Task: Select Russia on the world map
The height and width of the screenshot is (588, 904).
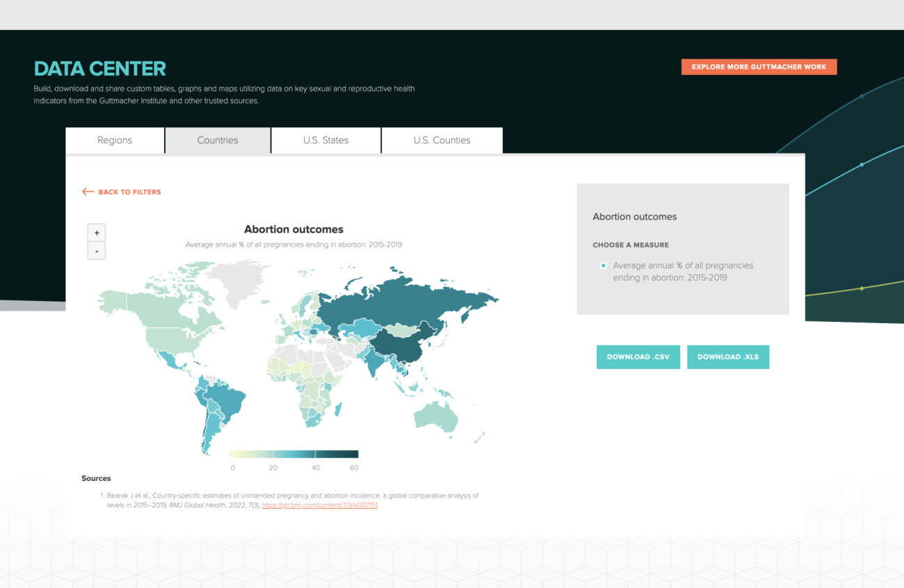Action: (x=410, y=300)
